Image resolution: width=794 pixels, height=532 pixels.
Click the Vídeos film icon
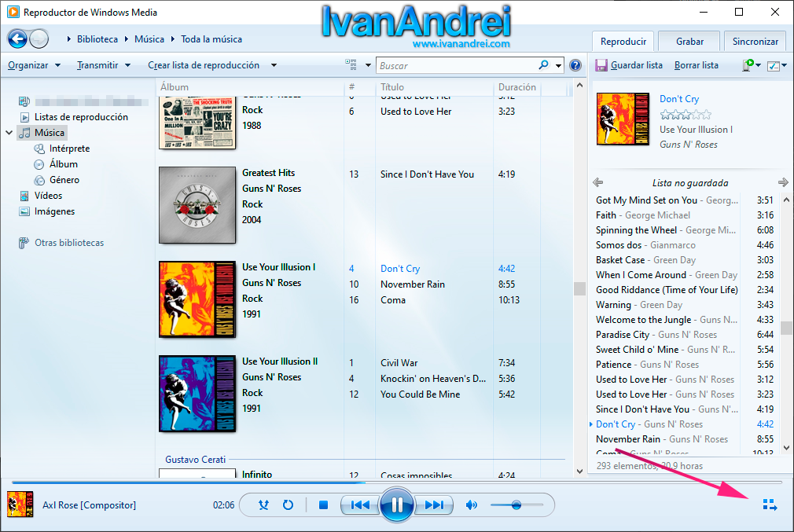click(24, 196)
